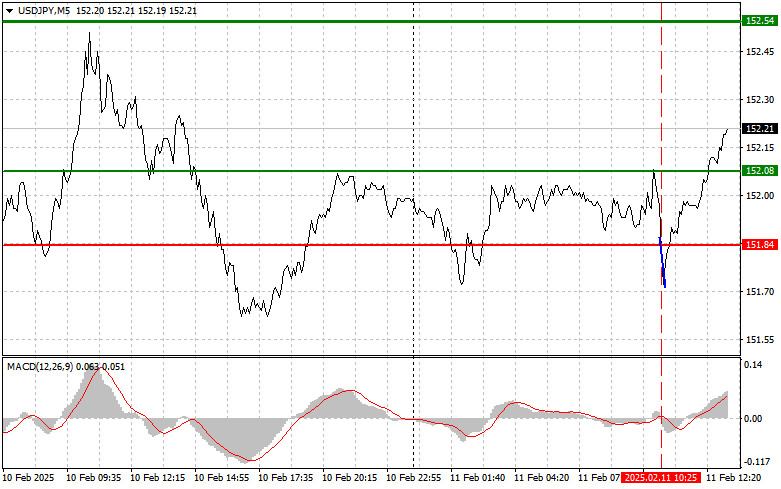The width and height of the screenshot is (781, 489).
Task: Click the 152.30 price scale value
Action: [760, 100]
